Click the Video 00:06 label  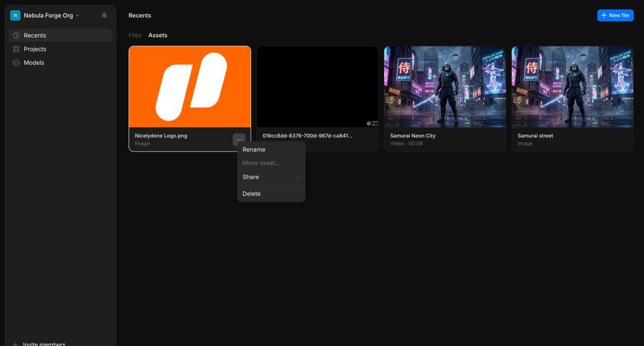(406, 143)
